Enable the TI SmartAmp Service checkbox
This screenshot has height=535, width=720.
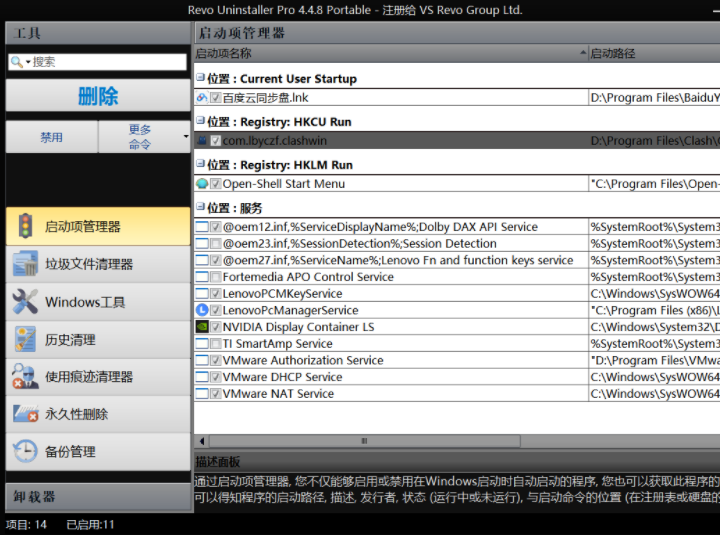tap(216, 344)
